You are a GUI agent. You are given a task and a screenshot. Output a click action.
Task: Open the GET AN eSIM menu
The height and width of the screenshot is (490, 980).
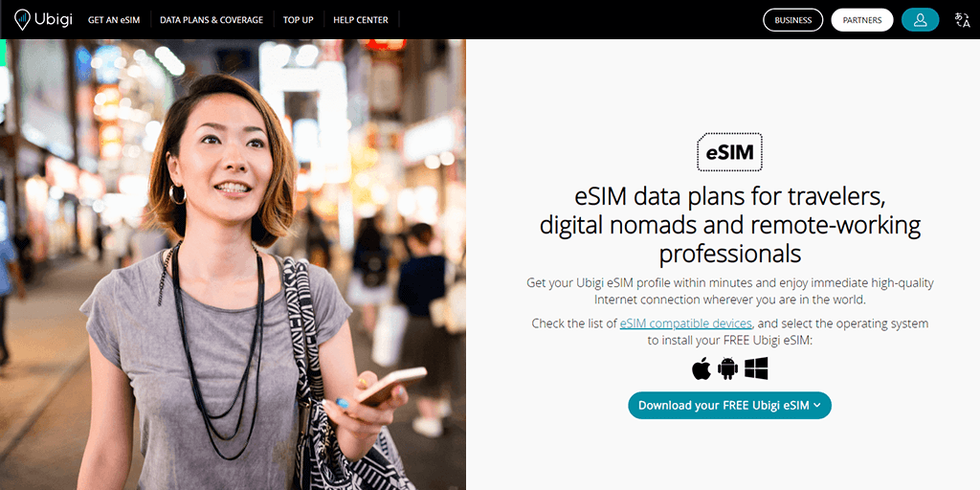tap(114, 20)
